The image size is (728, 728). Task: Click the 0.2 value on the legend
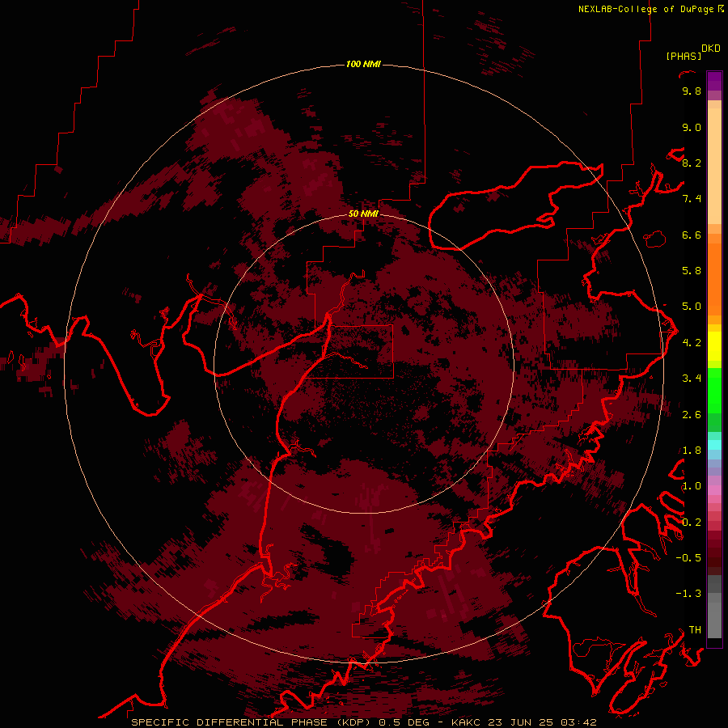[692, 523]
